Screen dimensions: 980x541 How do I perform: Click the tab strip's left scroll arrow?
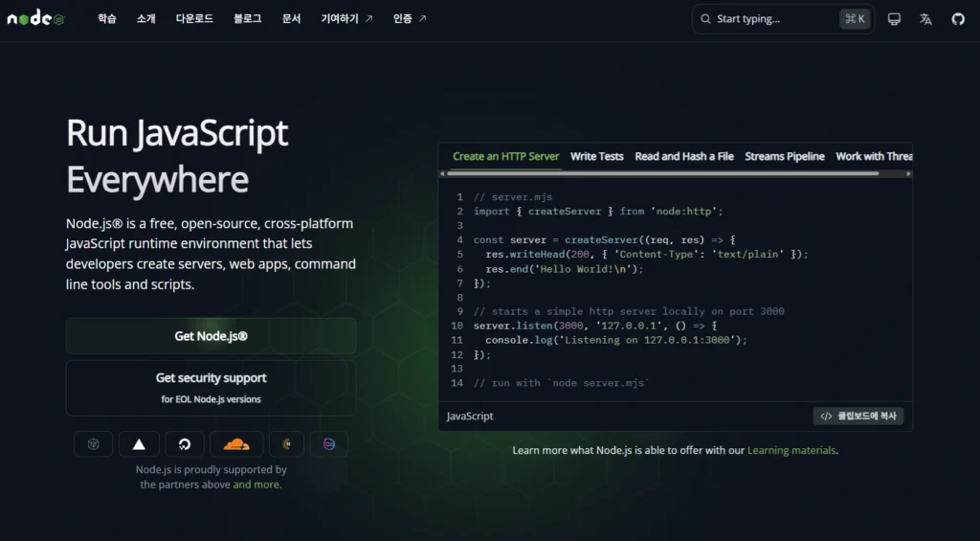tap(442, 174)
